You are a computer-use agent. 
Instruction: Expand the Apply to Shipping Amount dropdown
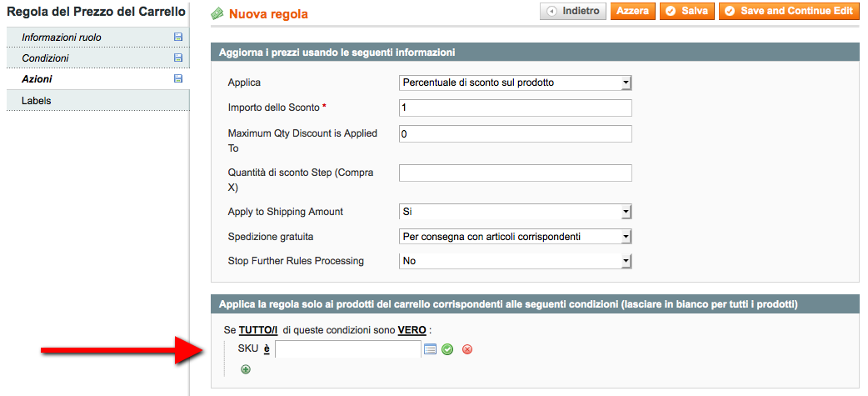[x=516, y=212]
